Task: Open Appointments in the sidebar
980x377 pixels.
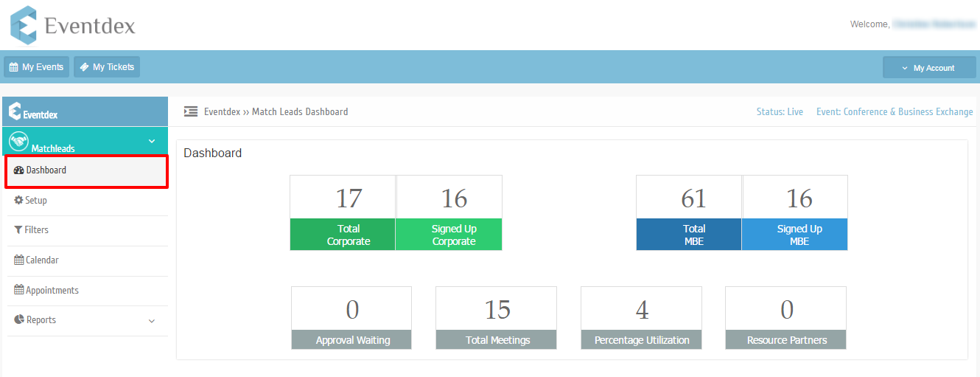Action: [88, 291]
